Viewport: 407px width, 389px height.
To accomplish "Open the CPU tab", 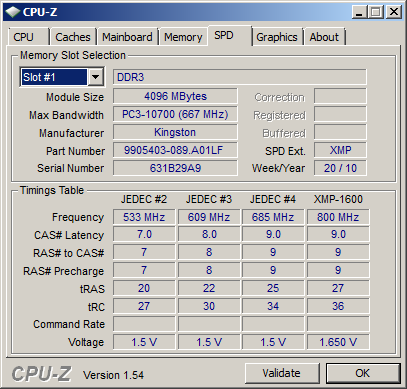I will [29, 37].
